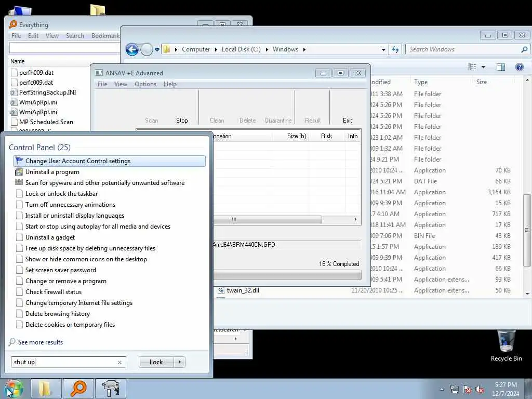Select the twain_32.dll file icon
Image resolution: width=532 pixels, height=399 pixels.
(x=221, y=290)
